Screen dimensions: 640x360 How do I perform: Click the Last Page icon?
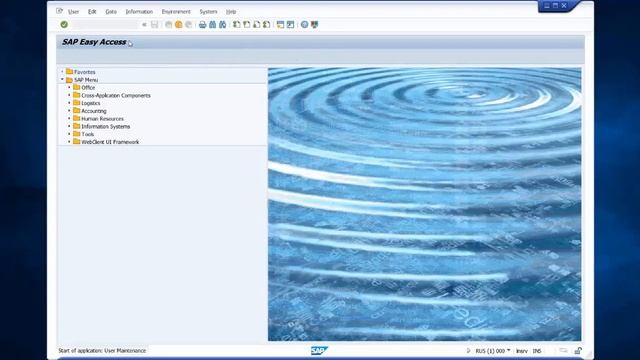tap(267, 24)
